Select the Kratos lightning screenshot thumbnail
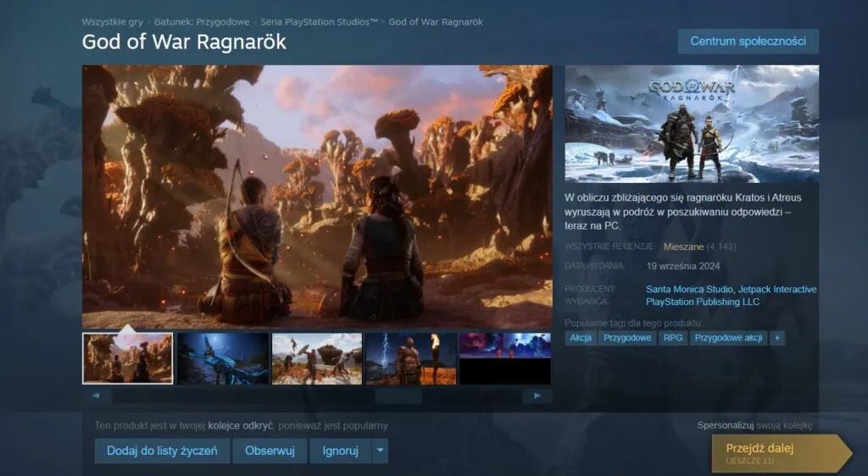The width and height of the screenshot is (868, 476). [x=411, y=358]
